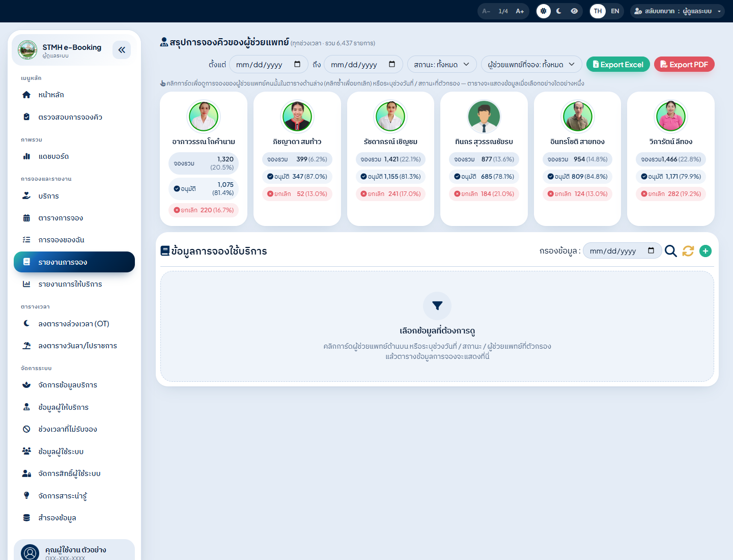733x560 pixels.
Task: Switch language to TH
Action: (x=598, y=11)
